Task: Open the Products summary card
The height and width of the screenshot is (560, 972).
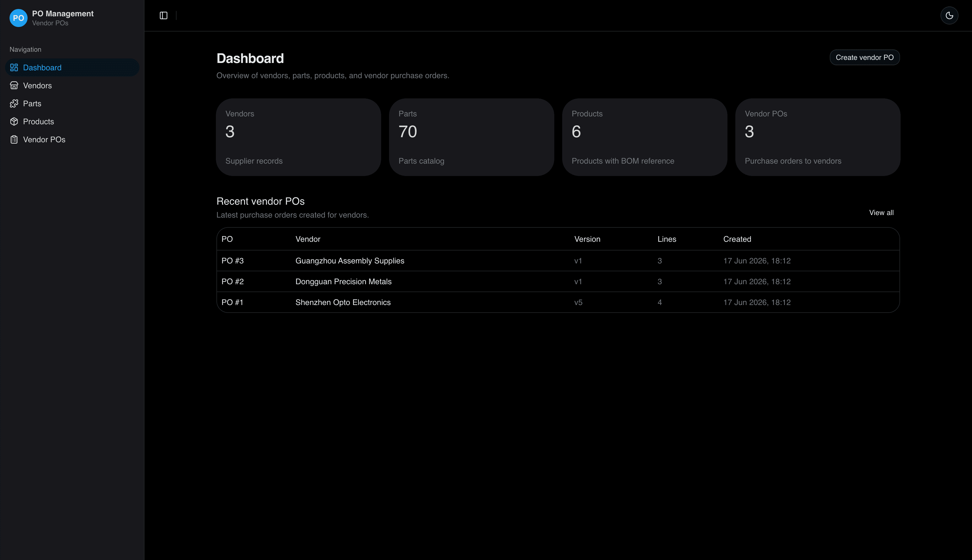Action: (645, 137)
